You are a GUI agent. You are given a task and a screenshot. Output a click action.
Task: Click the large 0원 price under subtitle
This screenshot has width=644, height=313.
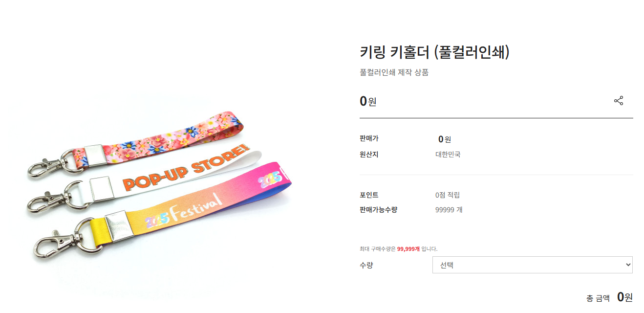pos(368,101)
